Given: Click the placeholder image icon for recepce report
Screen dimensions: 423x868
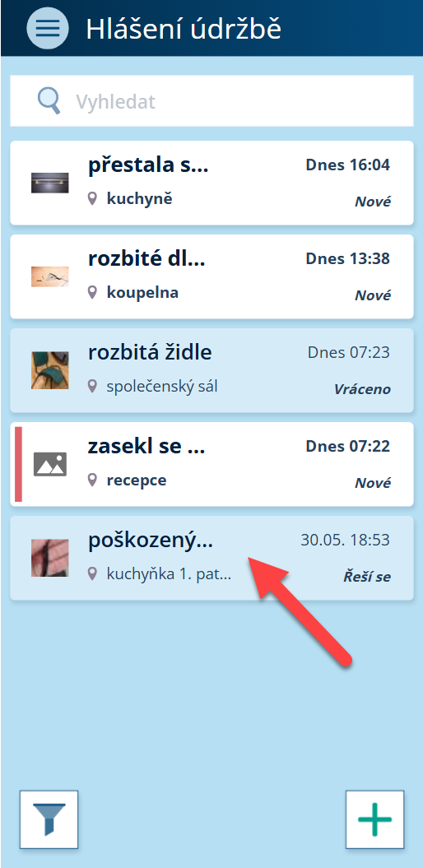Looking at the screenshot, I should pos(50,464).
